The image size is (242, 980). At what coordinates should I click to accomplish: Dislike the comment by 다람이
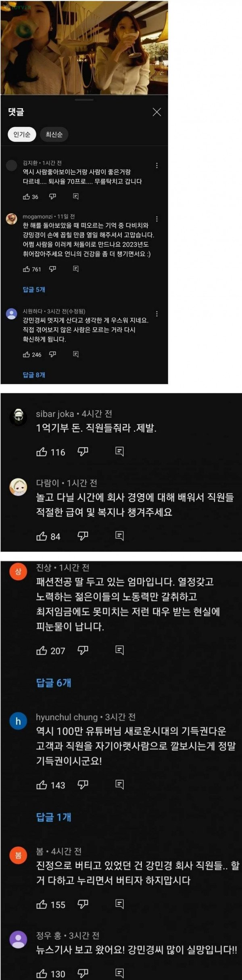(x=83, y=536)
